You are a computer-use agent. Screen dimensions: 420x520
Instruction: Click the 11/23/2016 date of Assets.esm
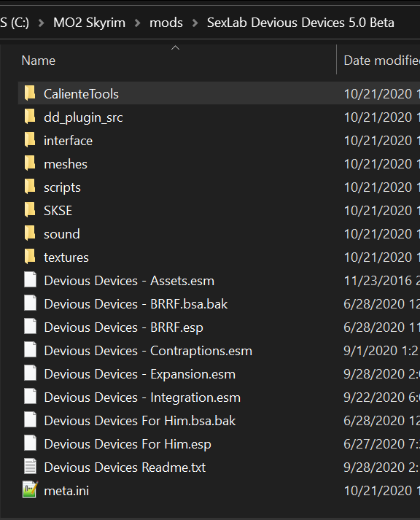[381, 281]
